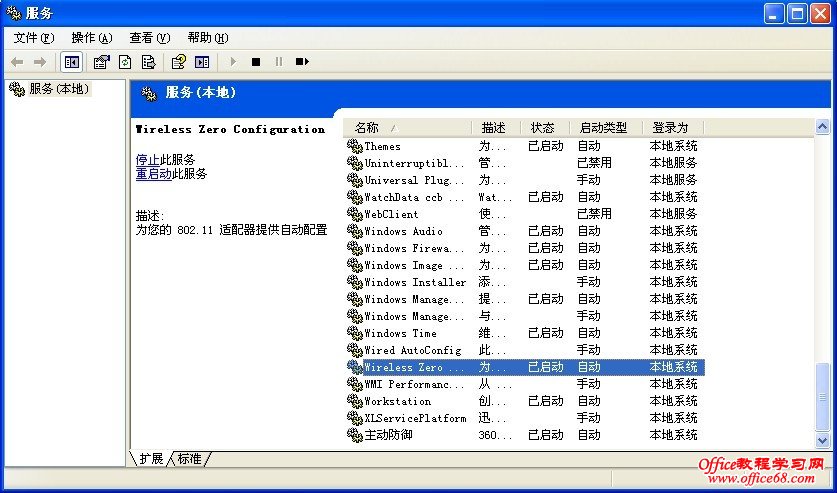Sort by the 描述 column header
Viewport: 837px width, 493px height.
click(x=496, y=128)
